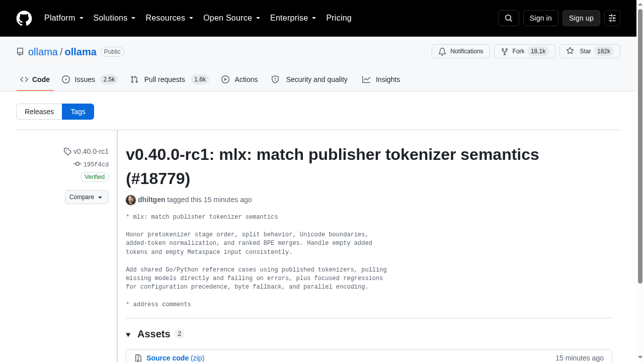Viewport: 644px width, 362px height.
Task: Click the Notifications button label
Action: point(466,51)
